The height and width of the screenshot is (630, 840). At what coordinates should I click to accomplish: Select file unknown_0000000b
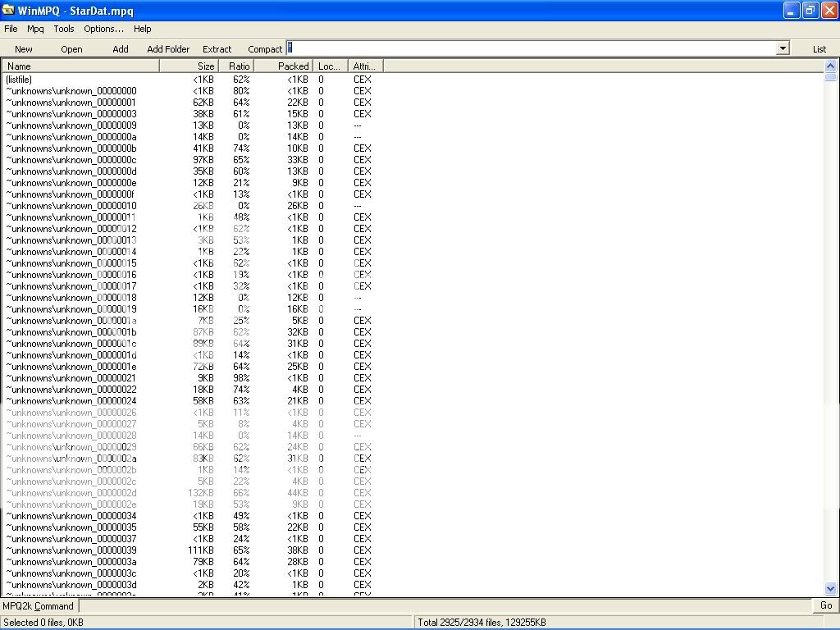pyautogui.click(x=71, y=148)
